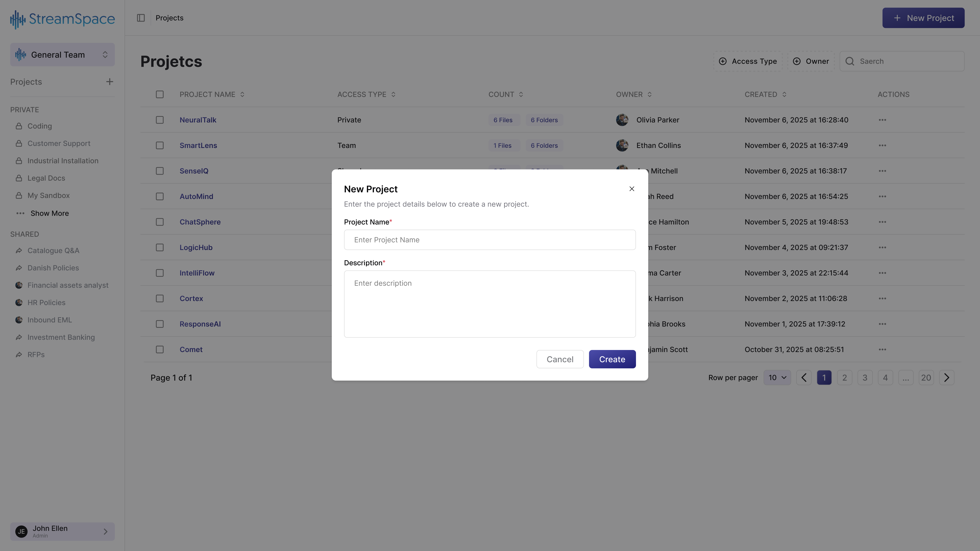This screenshot has width=980, height=551.
Task: Open actions menu for ResponseAI row
Action: click(x=882, y=324)
